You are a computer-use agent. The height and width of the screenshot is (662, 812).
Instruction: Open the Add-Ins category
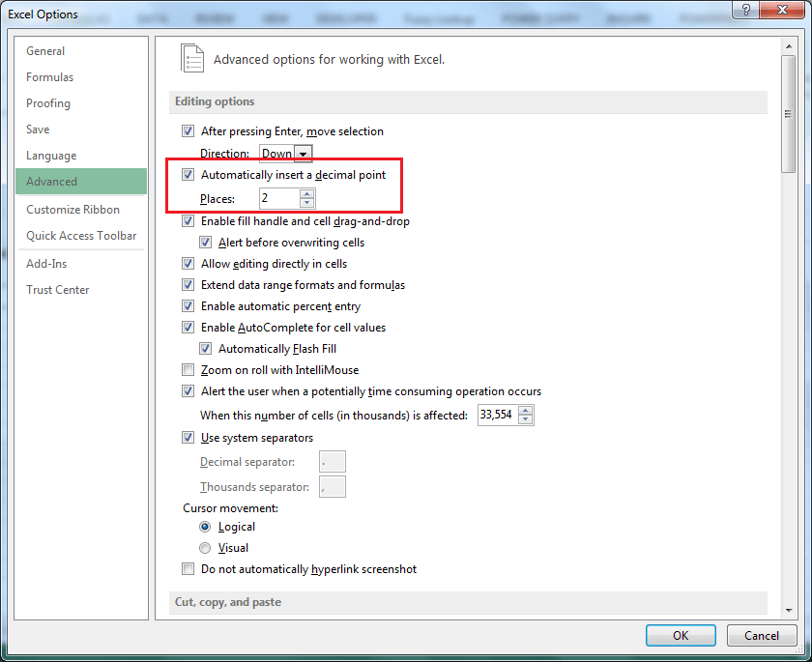pos(46,264)
